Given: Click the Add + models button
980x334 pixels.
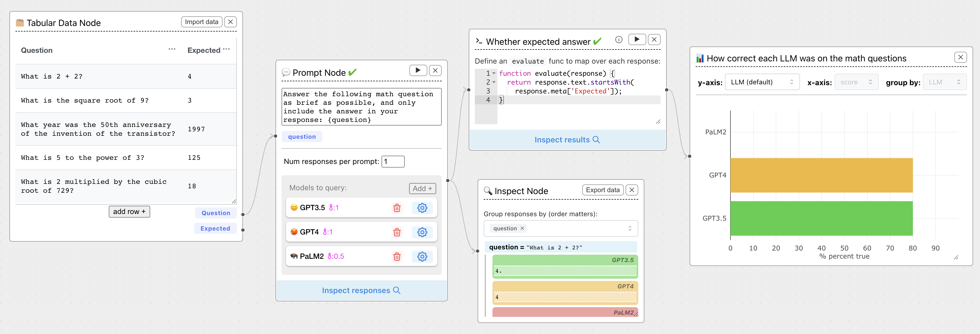Looking at the screenshot, I should pos(422,189).
